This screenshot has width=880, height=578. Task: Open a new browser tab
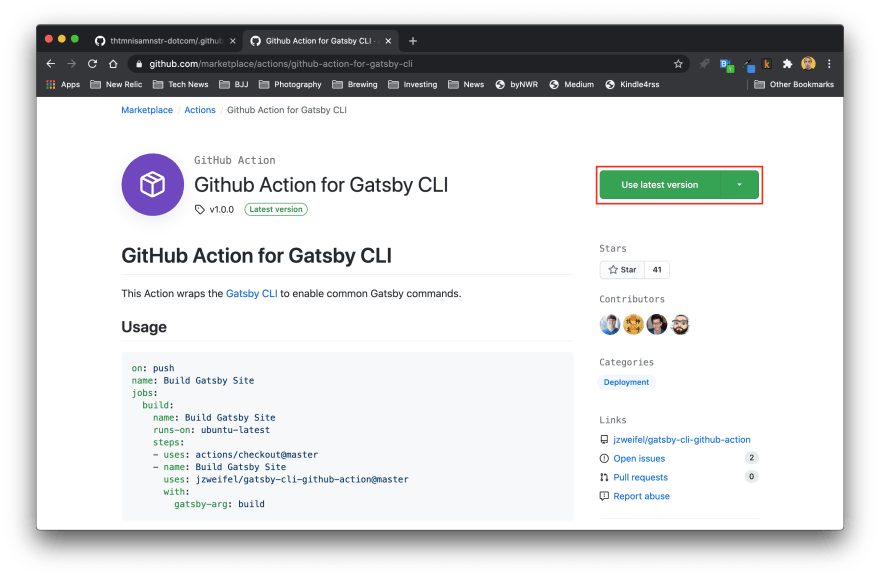pos(413,41)
